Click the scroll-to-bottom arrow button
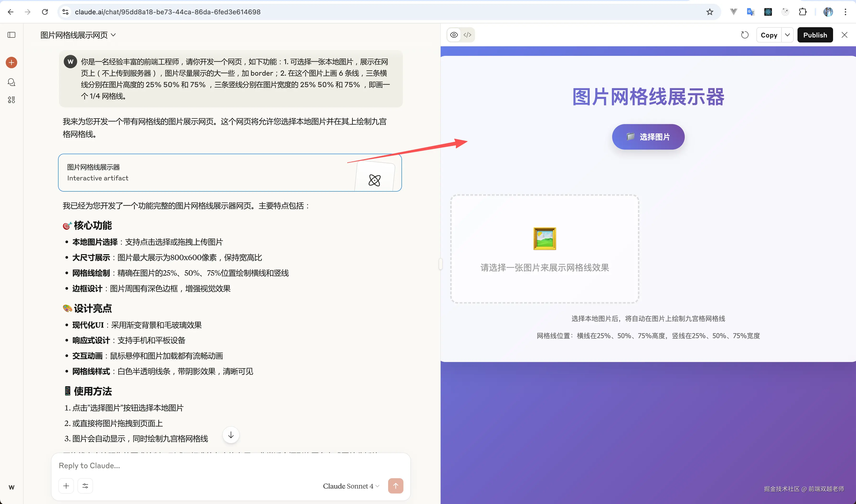The image size is (856, 504). pyautogui.click(x=231, y=435)
